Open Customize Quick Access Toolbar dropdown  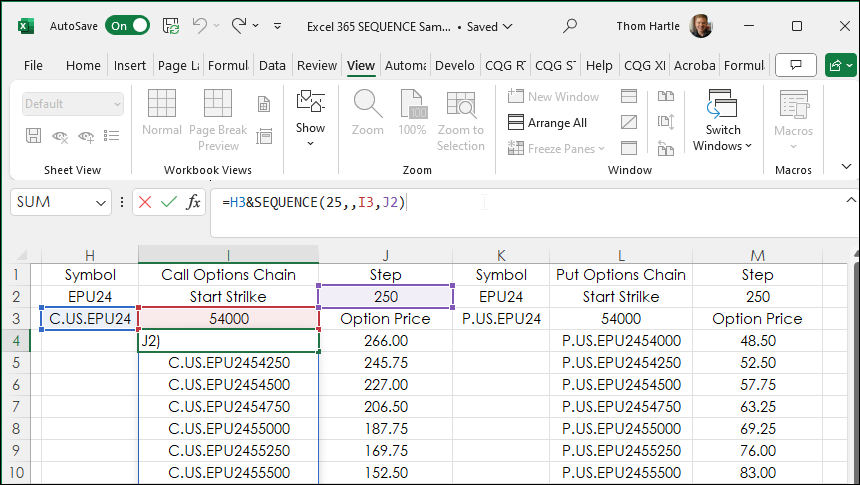click(285, 26)
